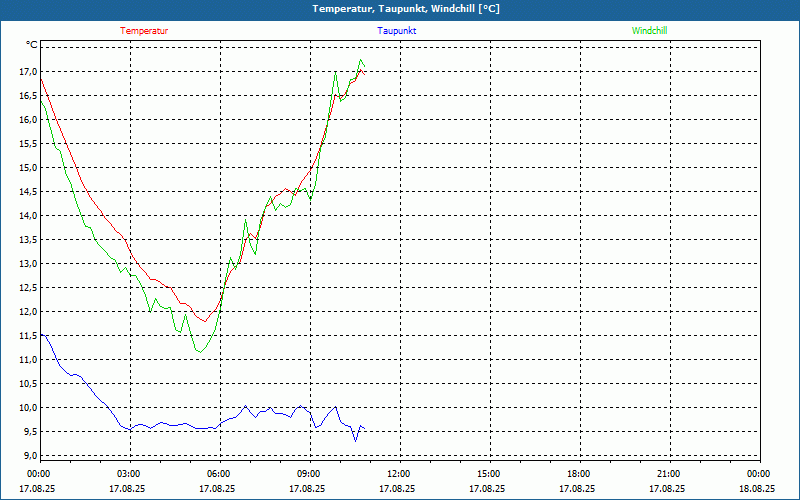
Task: Click the 14,5 y-axis value
Action: (x=28, y=191)
